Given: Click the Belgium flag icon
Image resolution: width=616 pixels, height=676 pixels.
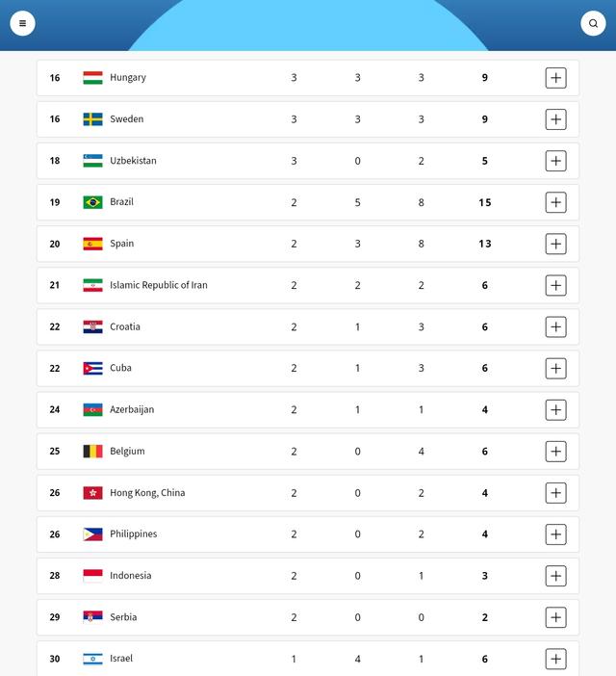Looking at the screenshot, I should (x=92, y=452).
